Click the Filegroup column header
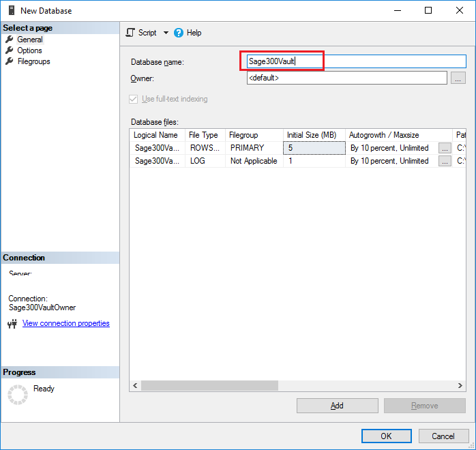Screen dimensions: 476x450 (254, 135)
